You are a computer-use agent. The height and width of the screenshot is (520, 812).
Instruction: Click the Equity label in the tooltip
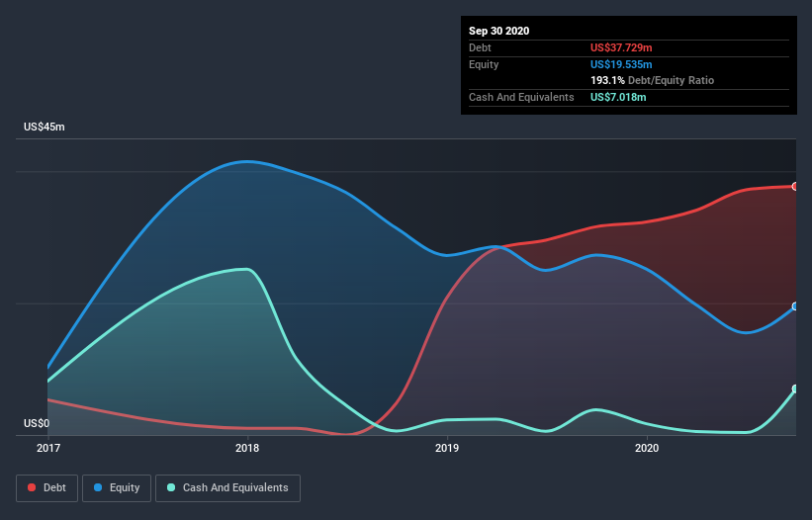pos(484,64)
